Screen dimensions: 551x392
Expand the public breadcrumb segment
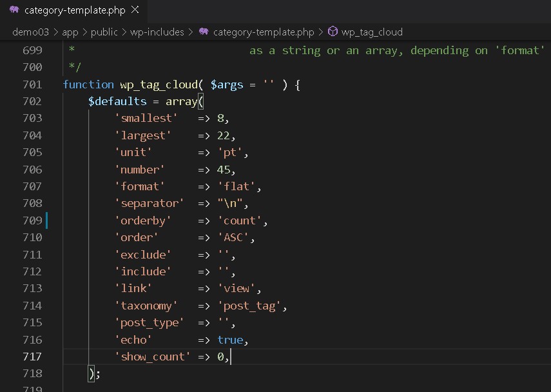pyautogui.click(x=104, y=32)
